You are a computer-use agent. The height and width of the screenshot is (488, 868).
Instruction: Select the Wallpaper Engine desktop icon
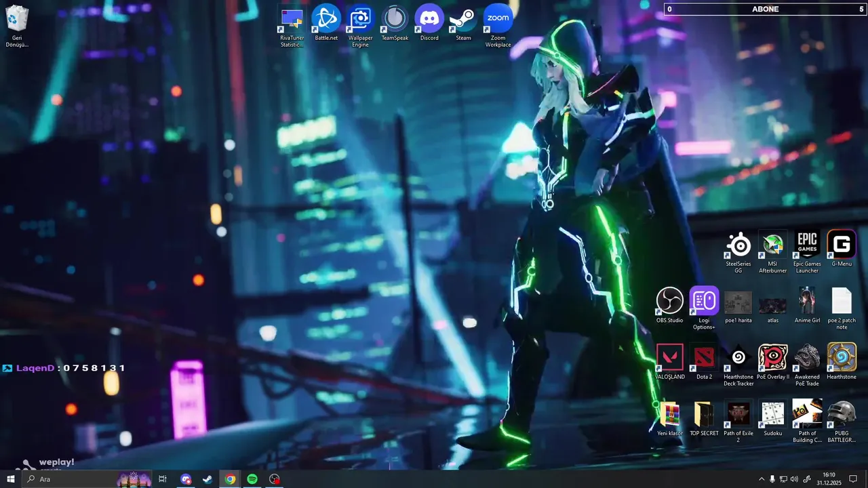click(360, 26)
